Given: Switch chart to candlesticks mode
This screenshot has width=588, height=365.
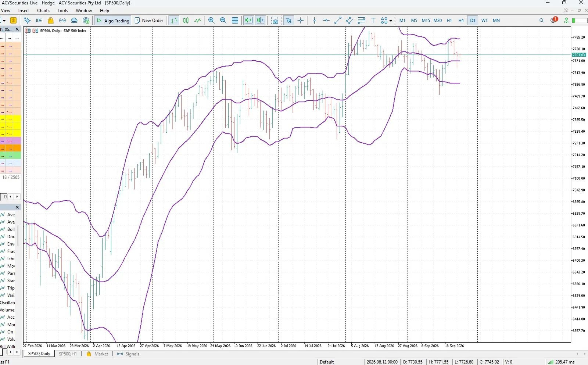Looking at the screenshot, I should (186, 21).
